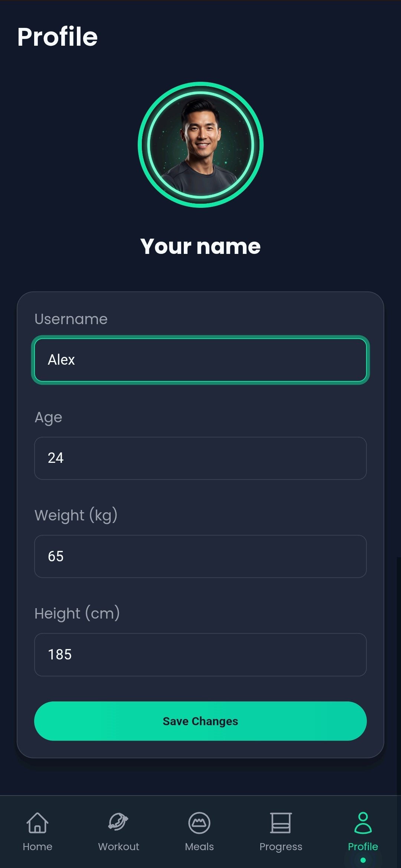Select the Home icon in bottom navigation
The width and height of the screenshot is (401, 868).
pyautogui.click(x=38, y=823)
